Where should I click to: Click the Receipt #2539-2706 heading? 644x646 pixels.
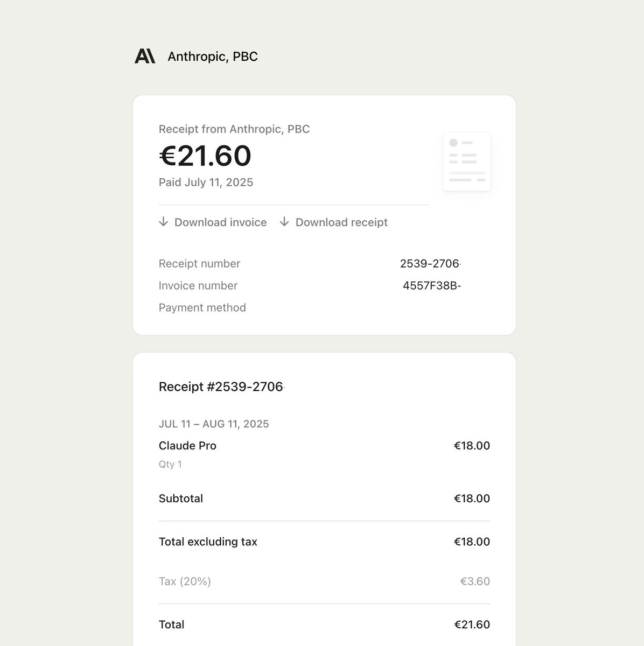221,387
